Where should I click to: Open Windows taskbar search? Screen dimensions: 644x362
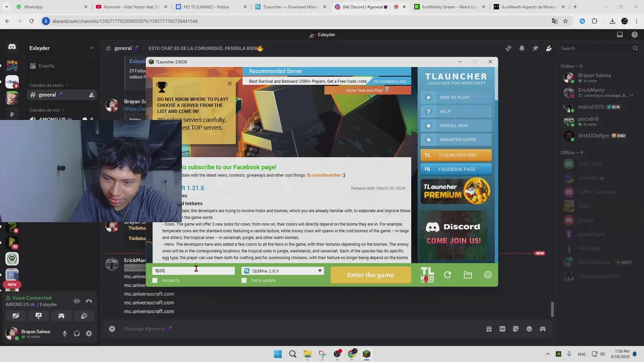pyautogui.click(x=293, y=354)
